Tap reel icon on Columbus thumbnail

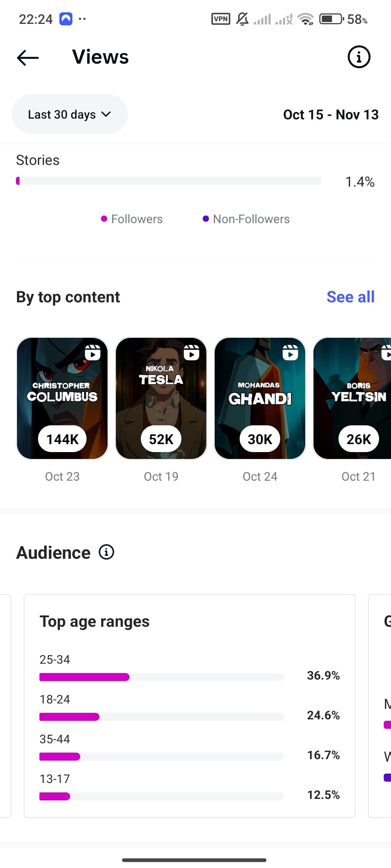click(x=93, y=352)
